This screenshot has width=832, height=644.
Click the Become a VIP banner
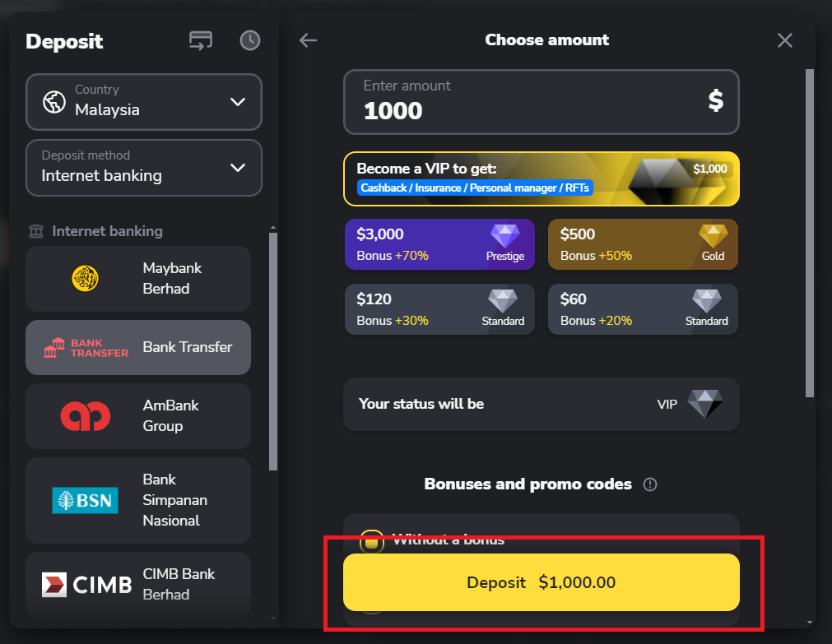tap(541, 178)
